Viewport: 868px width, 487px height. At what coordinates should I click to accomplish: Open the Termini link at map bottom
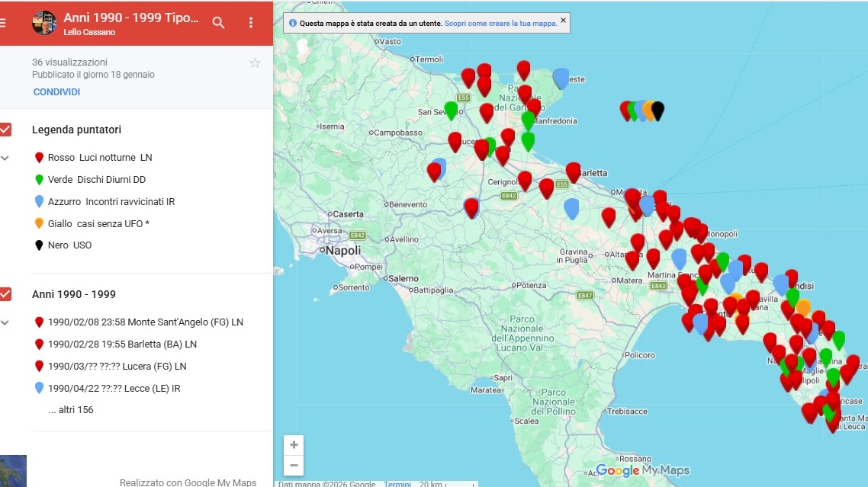[397, 483]
